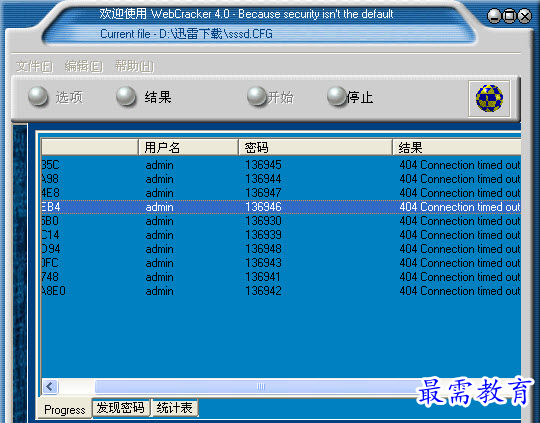The width and height of the screenshot is (540, 423).
Task: Select the row with password 136943
Action: coord(281,263)
